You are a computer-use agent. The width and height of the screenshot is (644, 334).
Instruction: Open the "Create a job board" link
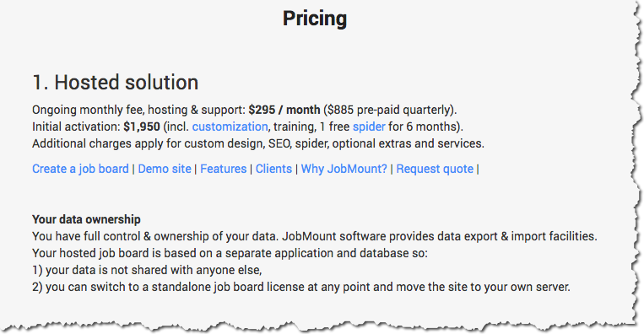[x=80, y=169]
